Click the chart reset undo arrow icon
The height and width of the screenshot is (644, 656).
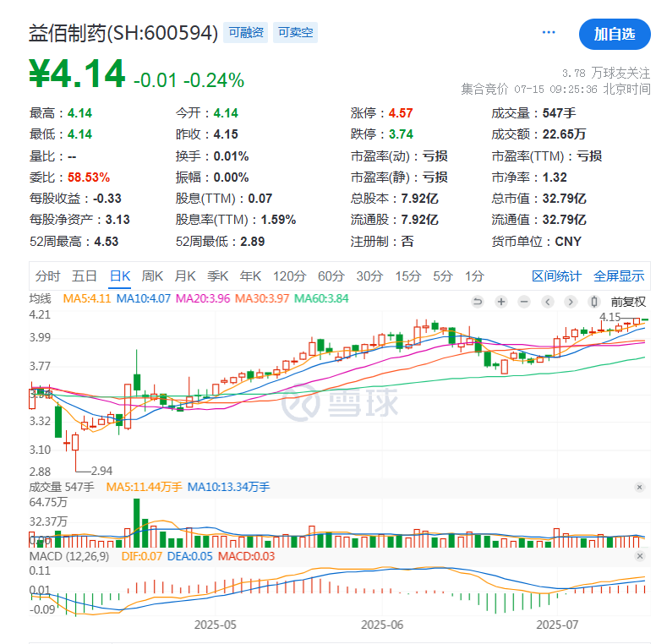pyautogui.click(x=478, y=302)
